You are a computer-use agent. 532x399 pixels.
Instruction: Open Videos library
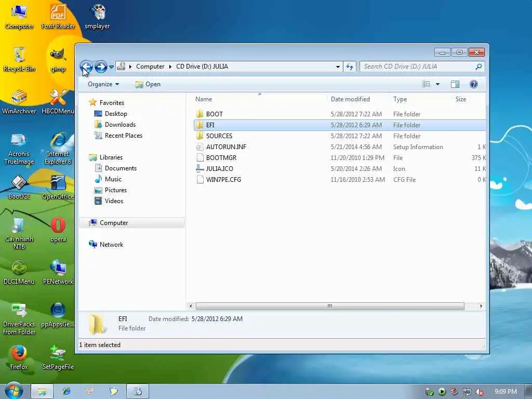click(114, 201)
